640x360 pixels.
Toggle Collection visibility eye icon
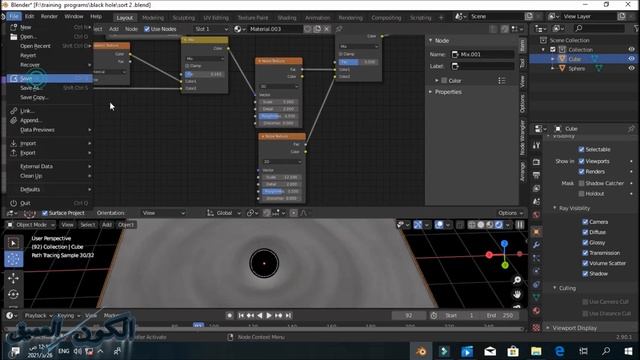631,49
